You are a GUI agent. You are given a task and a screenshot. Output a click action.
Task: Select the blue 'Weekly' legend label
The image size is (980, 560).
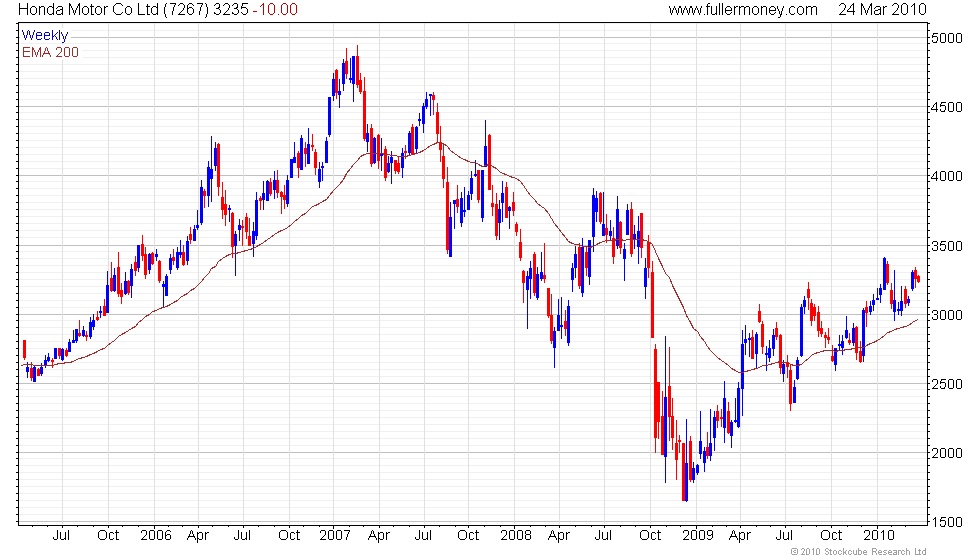click(x=45, y=36)
